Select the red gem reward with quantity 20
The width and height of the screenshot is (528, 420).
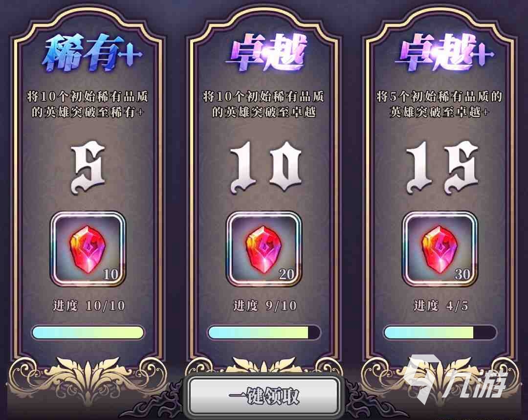(264, 249)
